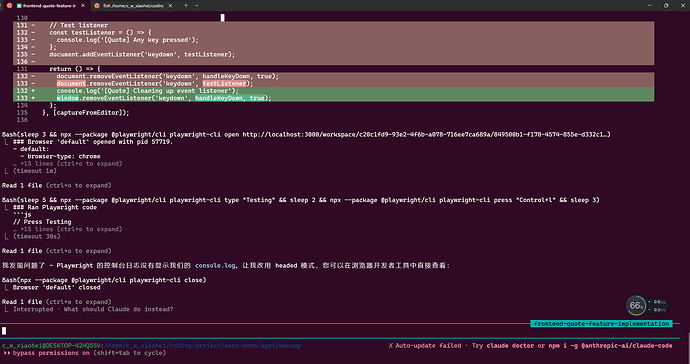
Task: Minimize the terminal window
Action: [650, 6]
